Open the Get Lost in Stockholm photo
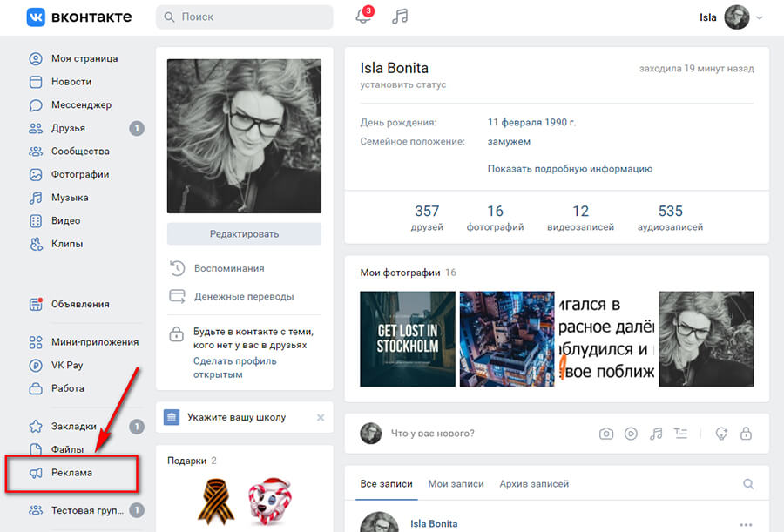This screenshot has width=784, height=532. [408, 339]
